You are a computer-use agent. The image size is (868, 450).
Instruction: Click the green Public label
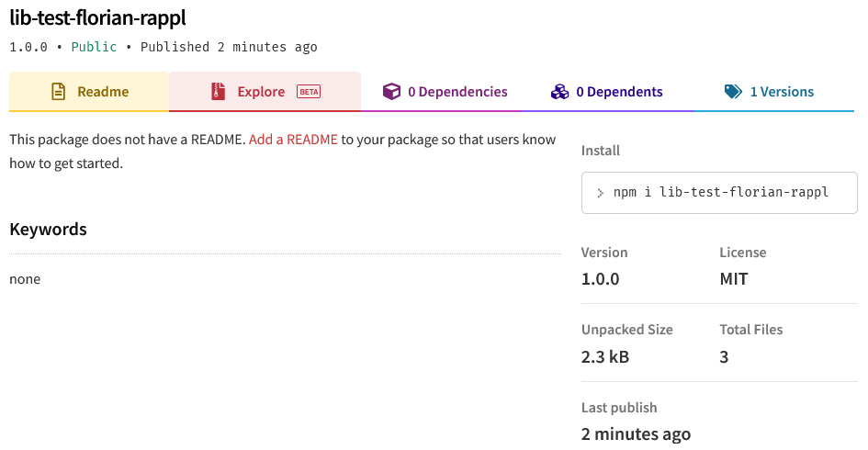click(x=94, y=47)
